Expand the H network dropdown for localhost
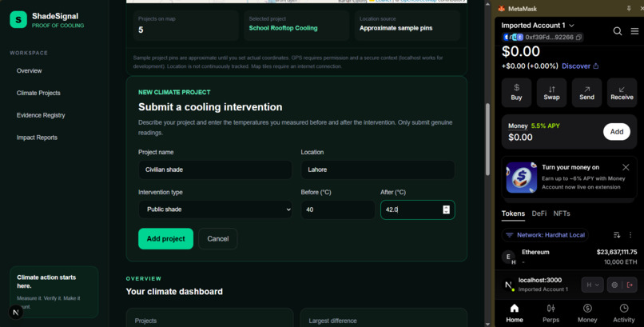644x327 pixels. tap(593, 285)
